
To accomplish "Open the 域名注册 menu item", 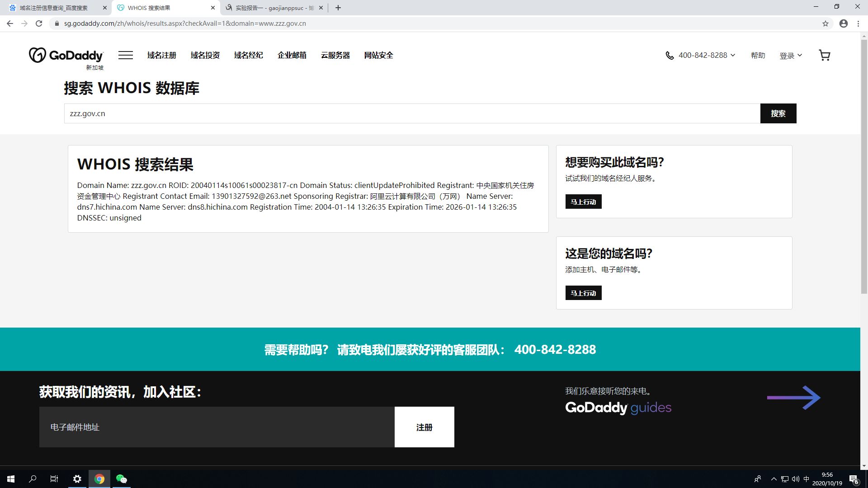I will [x=161, y=55].
